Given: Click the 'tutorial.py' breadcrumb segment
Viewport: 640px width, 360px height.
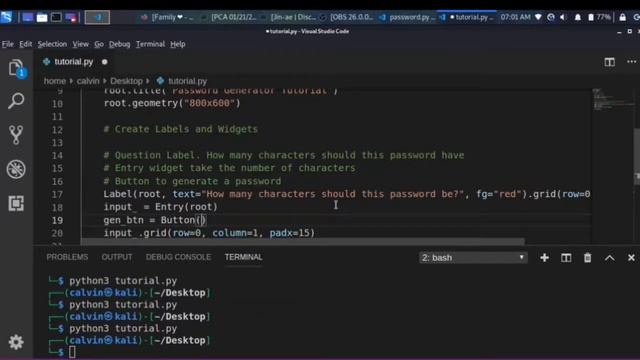Looking at the screenshot, I should 187,81.
